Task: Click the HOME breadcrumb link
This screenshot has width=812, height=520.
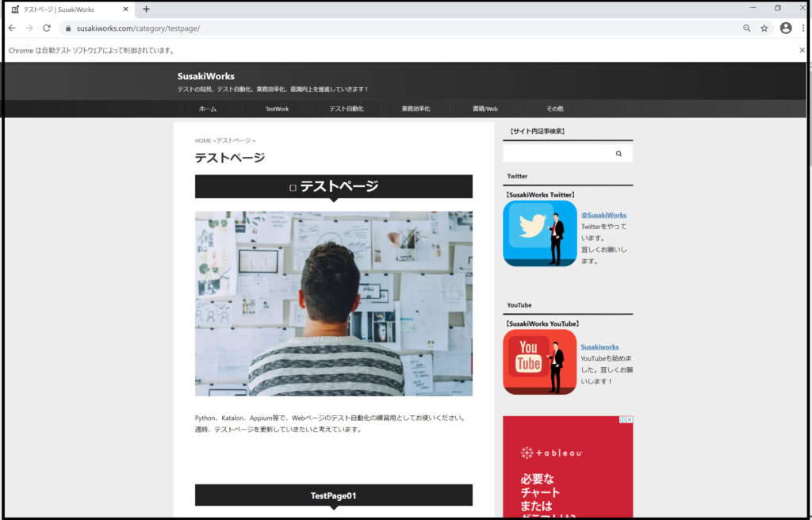Action: [203, 141]
